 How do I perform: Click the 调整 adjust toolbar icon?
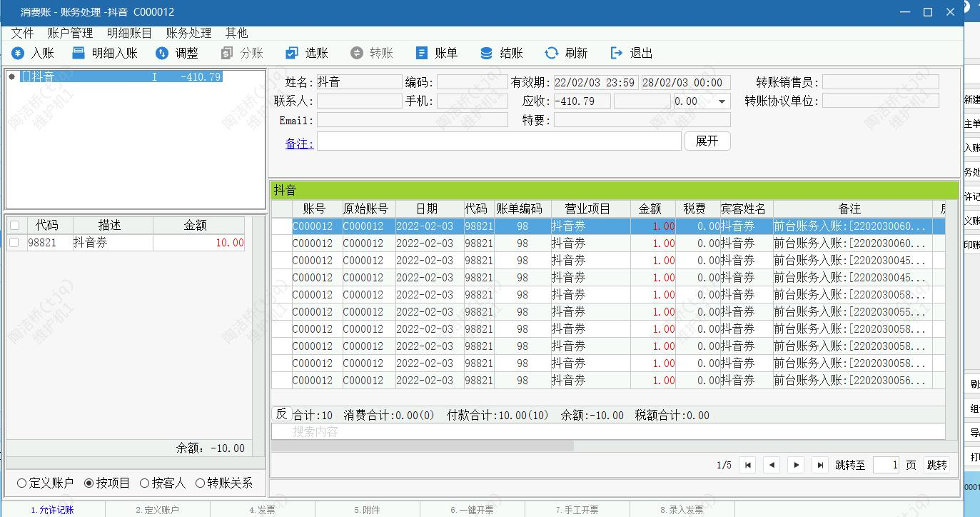point(162,54)
